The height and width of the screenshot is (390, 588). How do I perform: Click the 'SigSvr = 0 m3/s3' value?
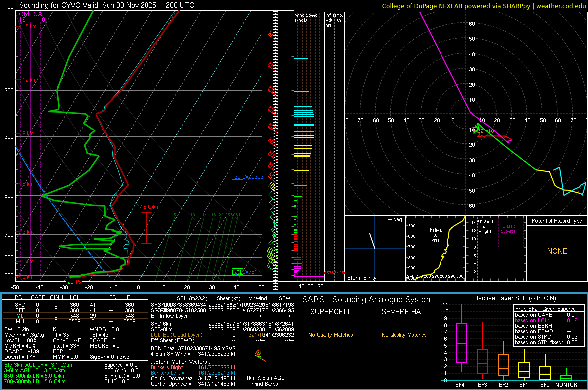click(x=110, y=357)
